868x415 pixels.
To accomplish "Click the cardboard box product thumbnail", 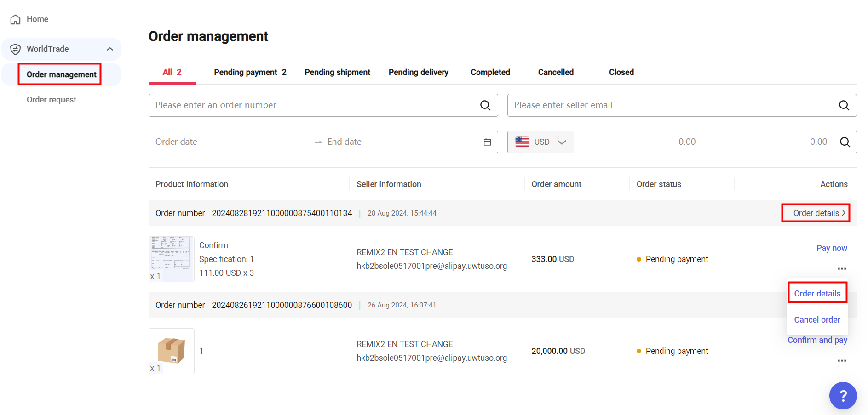I will pos(171,351).
